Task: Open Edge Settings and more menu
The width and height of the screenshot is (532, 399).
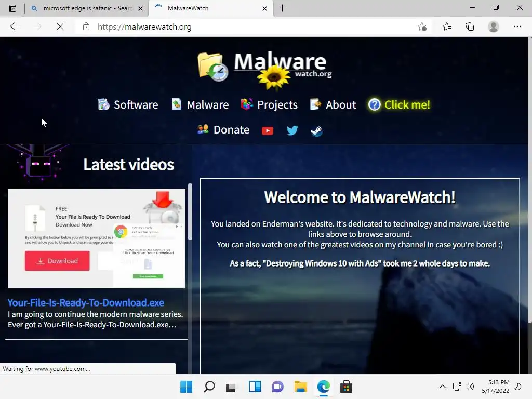Action: click(517, 26)
